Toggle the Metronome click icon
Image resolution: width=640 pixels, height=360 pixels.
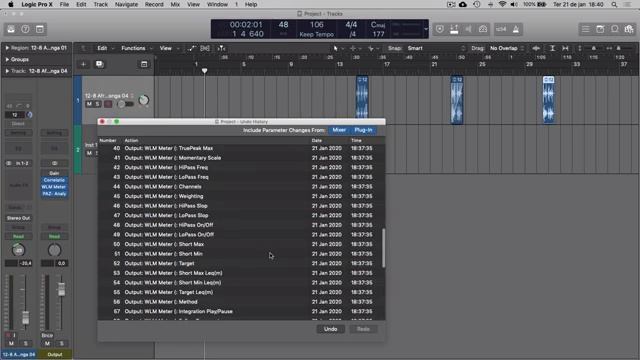coord(516,29)
